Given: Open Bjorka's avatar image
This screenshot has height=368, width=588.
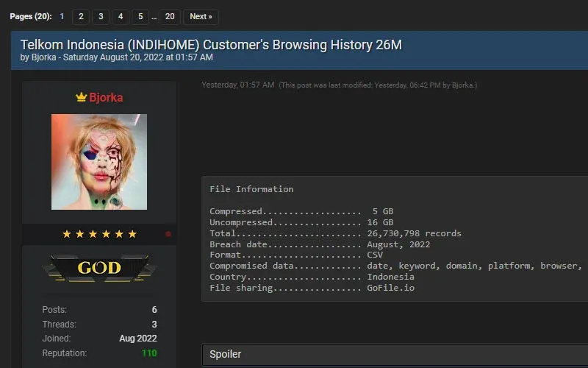Looking at the screenshot, I should pyautogui.click(x=99, y=162).
